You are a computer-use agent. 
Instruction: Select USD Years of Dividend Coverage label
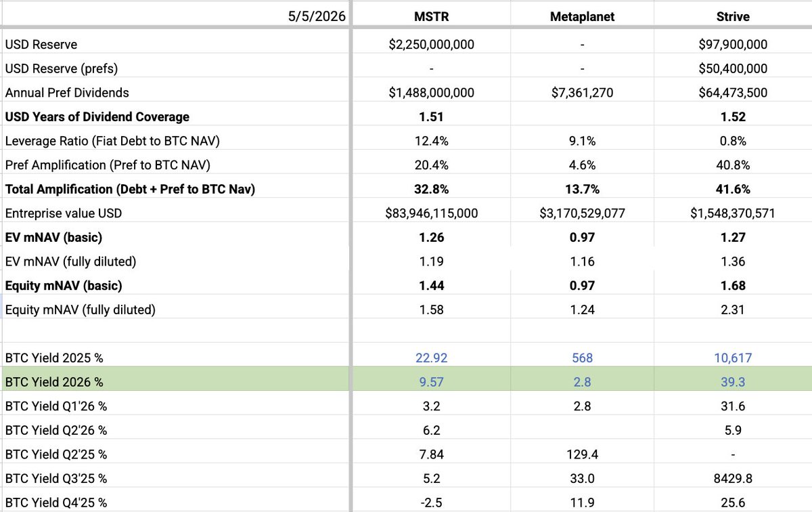[x=97, y=116]
